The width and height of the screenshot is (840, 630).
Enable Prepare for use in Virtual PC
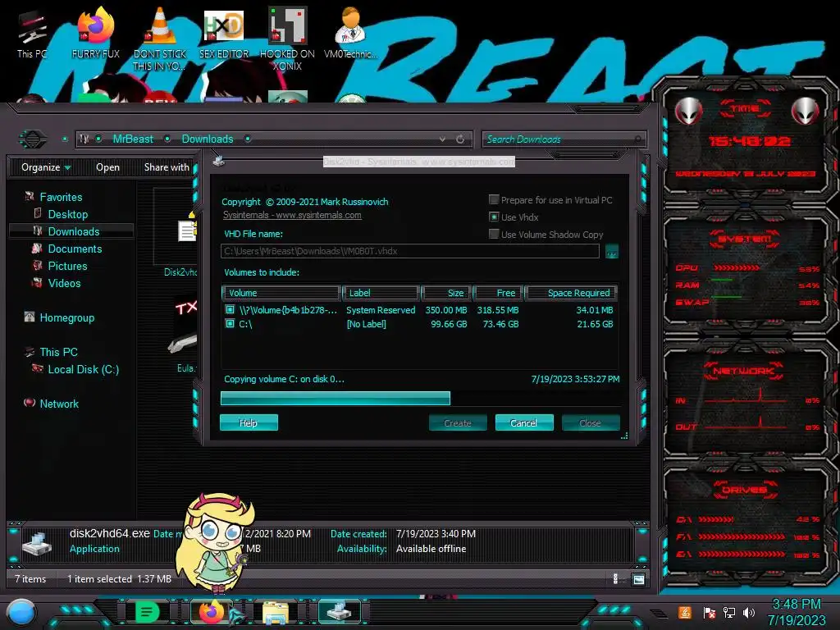click(494, 200)
